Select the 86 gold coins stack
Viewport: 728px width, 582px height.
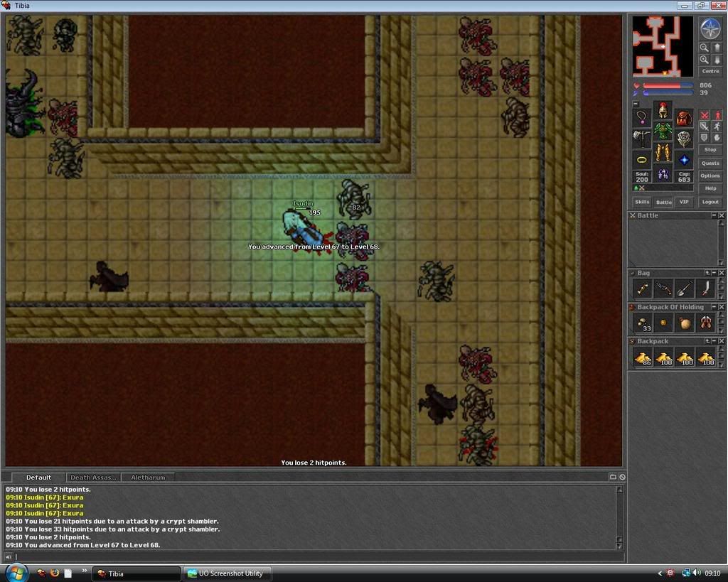pos(642,357)
